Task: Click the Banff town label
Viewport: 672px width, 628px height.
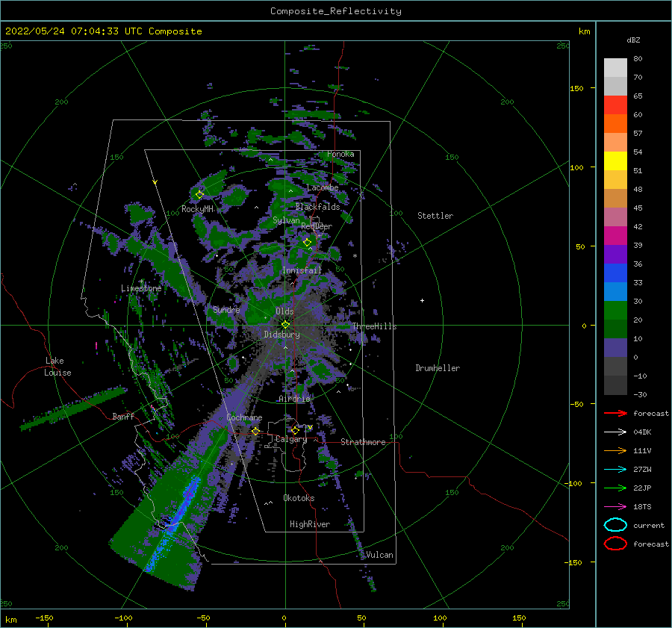Action: [123, 416]
